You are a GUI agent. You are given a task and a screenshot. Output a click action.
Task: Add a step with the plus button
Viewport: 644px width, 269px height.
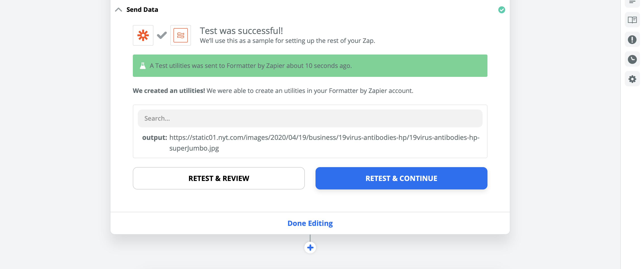[310, 248]
